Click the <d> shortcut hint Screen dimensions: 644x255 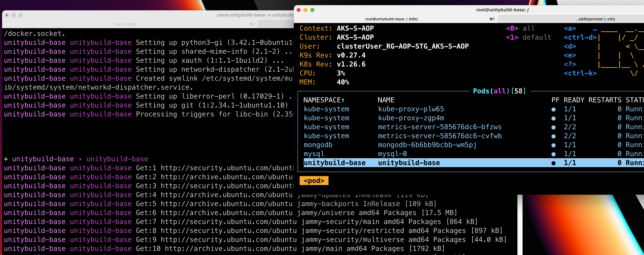[x=570, y=46]
